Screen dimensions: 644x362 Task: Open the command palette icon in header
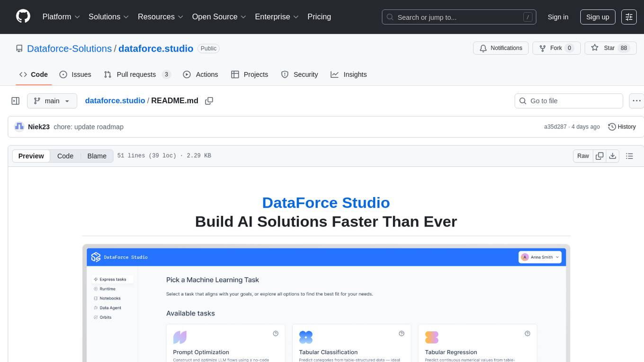629,17
